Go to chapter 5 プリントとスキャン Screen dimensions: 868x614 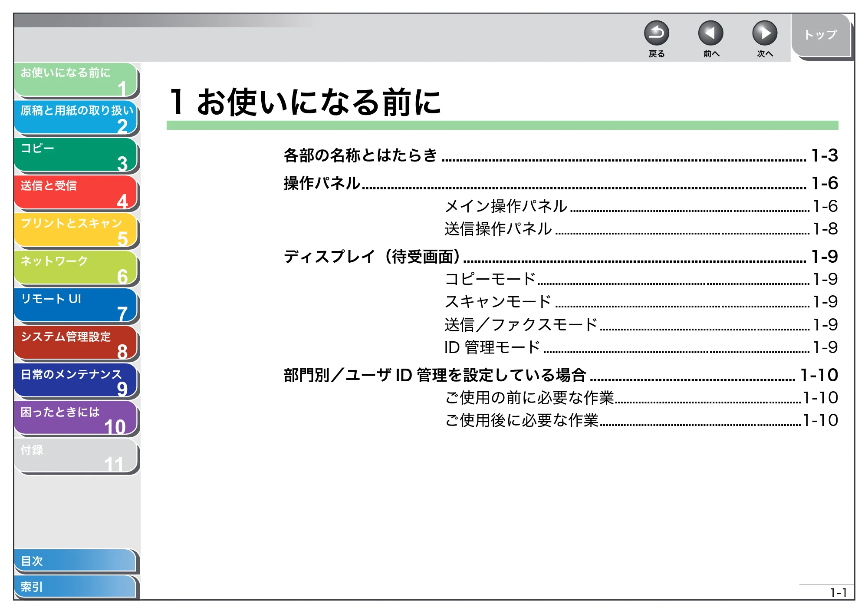76,230
